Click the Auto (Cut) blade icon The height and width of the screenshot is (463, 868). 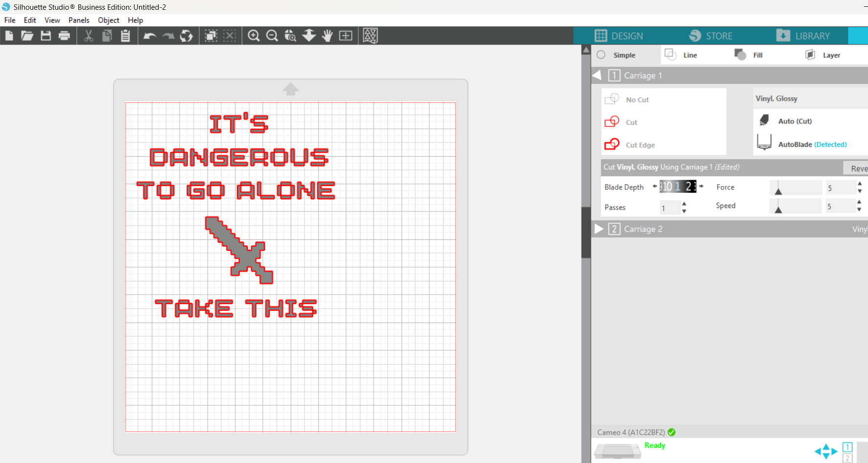(x=764, y=120)
